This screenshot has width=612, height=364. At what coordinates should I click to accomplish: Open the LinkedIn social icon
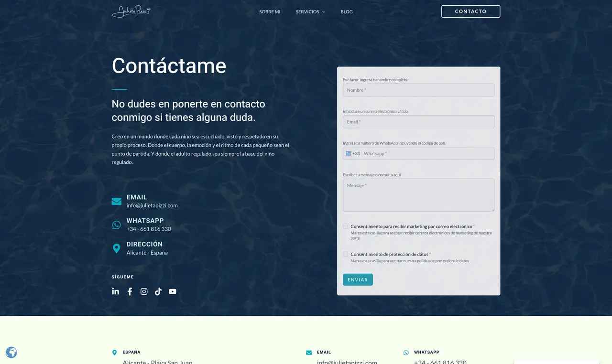(x=115, y=291)
